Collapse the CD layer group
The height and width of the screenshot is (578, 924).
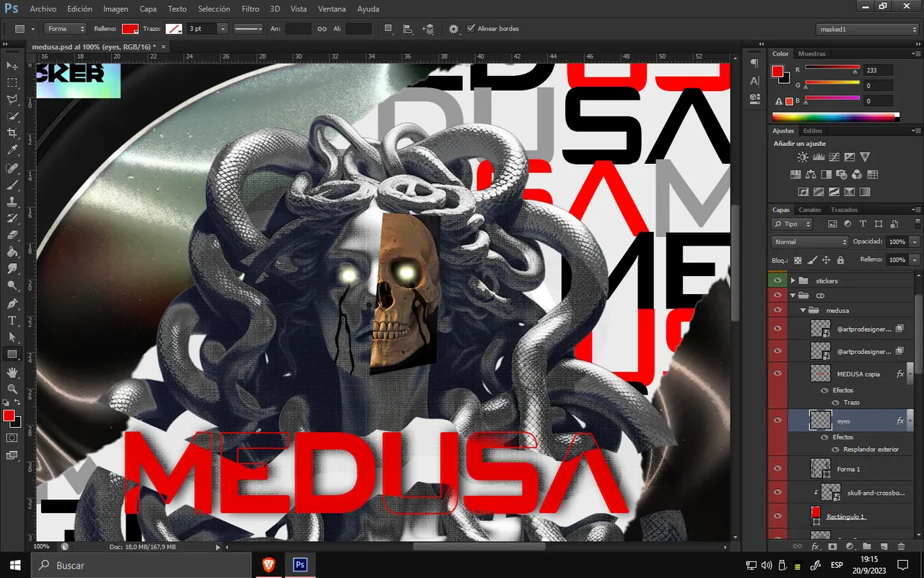pyautogui.click(x=793, y=296)
